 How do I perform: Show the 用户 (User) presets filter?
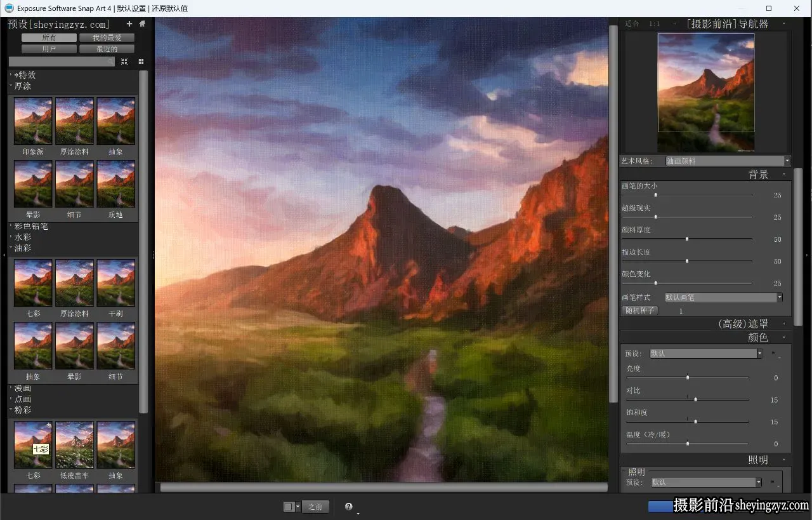tap(49, 49)
